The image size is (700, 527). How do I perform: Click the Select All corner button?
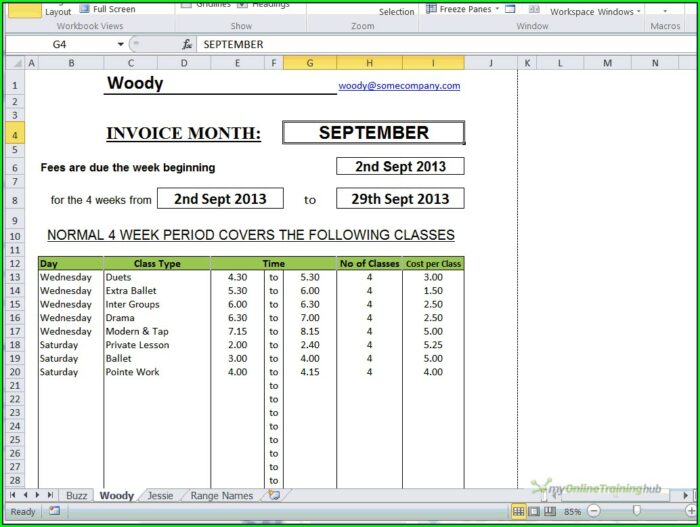pos(16,63)
